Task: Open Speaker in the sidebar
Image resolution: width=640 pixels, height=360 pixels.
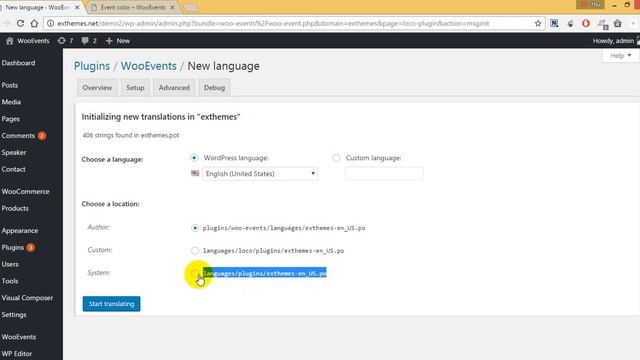Action: [x=13, y=152]
